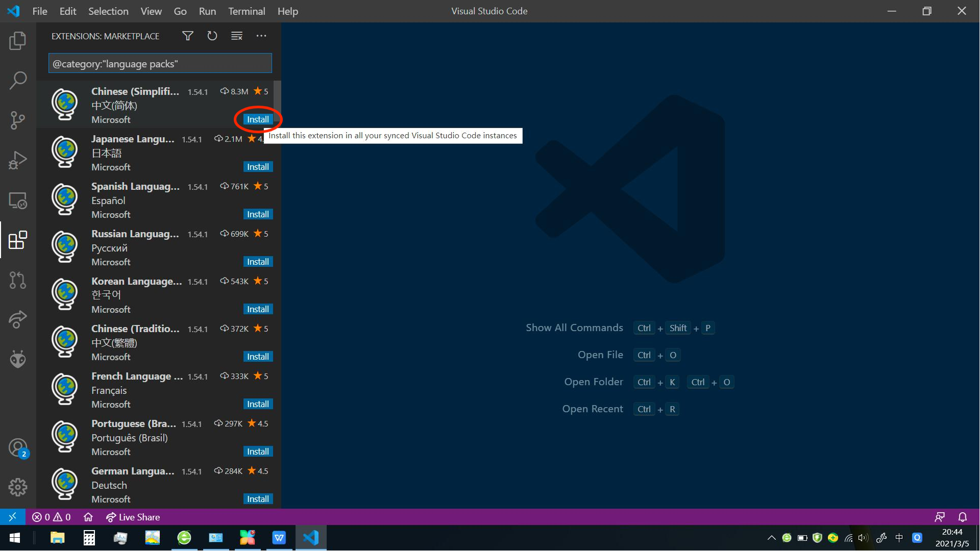
Task: Clear extensions search results icon
Action: pyautogui.click(x=237, y=36)
